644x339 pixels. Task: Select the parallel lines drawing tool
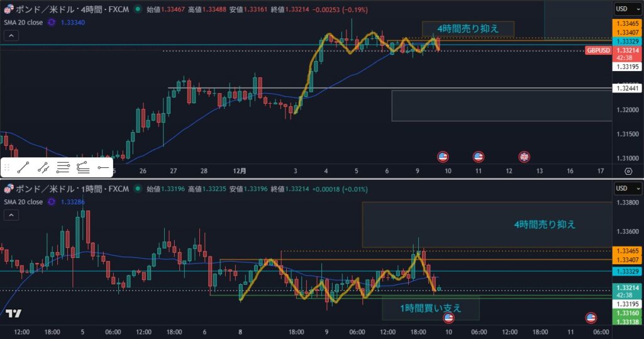pos(63,167)
